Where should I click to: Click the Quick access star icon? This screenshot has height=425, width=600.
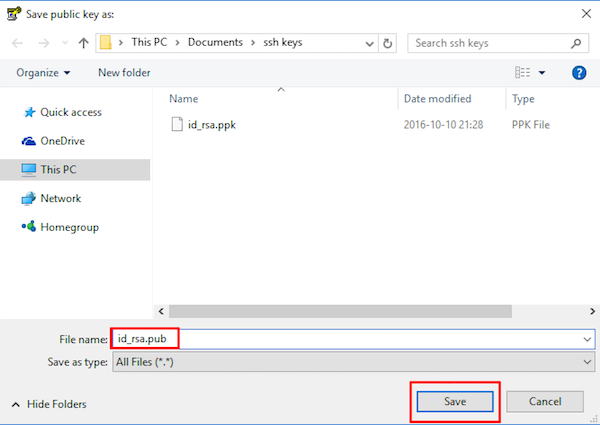pyautogui.click(x=29, y=112)
